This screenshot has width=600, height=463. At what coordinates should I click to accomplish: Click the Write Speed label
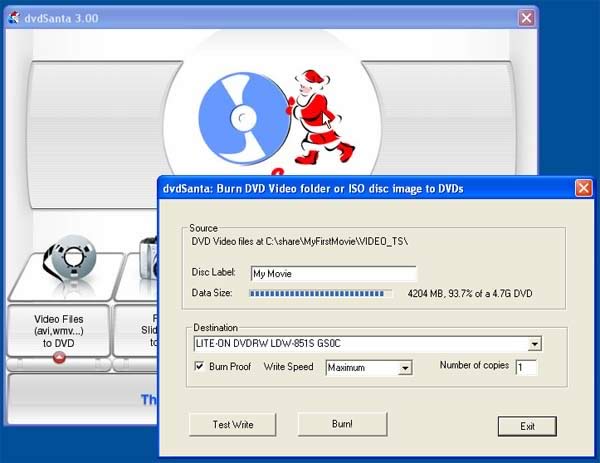[289, 367]
